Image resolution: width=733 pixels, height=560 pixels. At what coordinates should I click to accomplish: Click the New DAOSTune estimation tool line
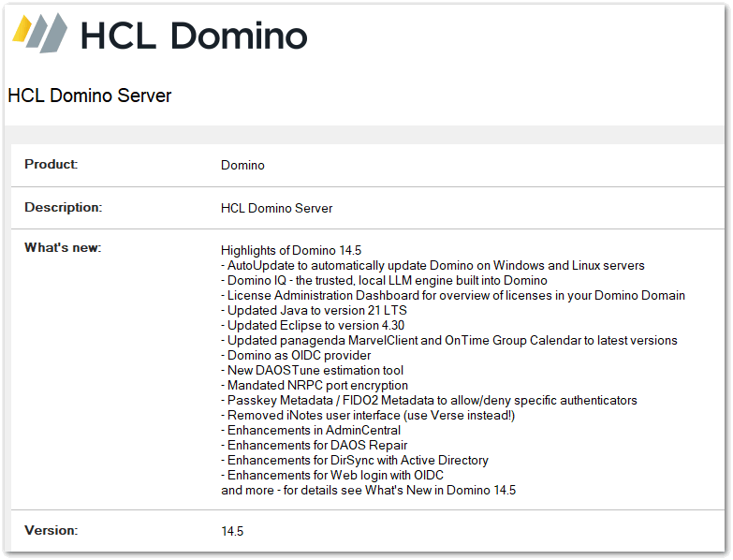tap(313, 370)
